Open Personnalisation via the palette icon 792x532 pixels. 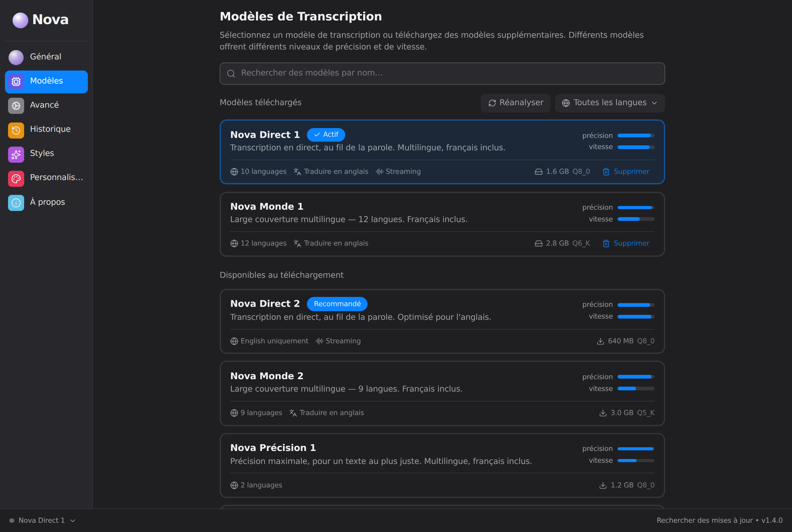pyautogui.click(x=16, y=178)
